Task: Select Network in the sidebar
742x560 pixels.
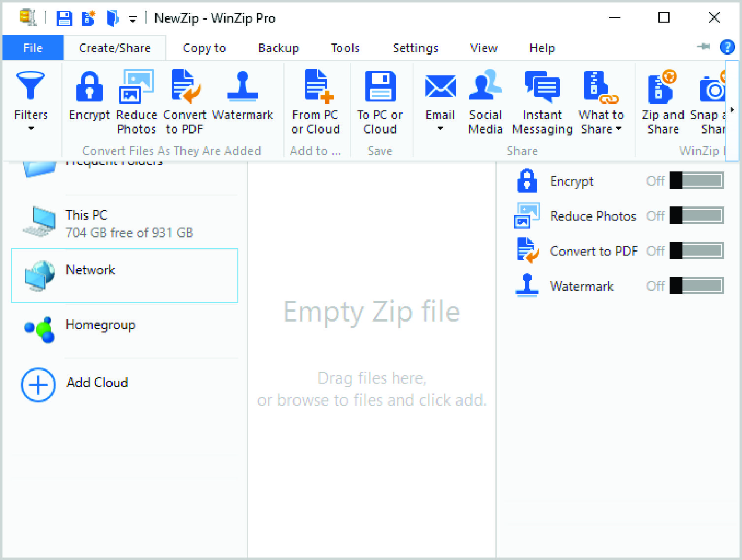Action: coord(90,270)
